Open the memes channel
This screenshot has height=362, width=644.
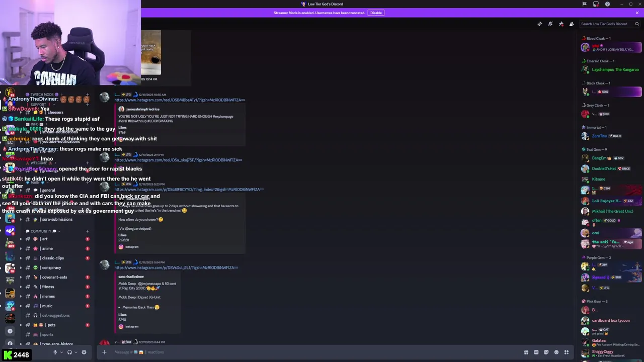point(55,296)
